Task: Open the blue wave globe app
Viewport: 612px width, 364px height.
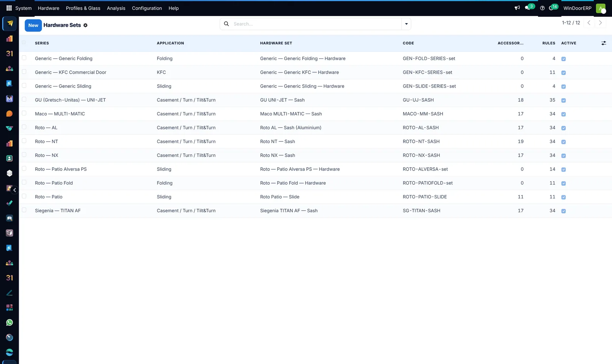Action: click(10, 353)
